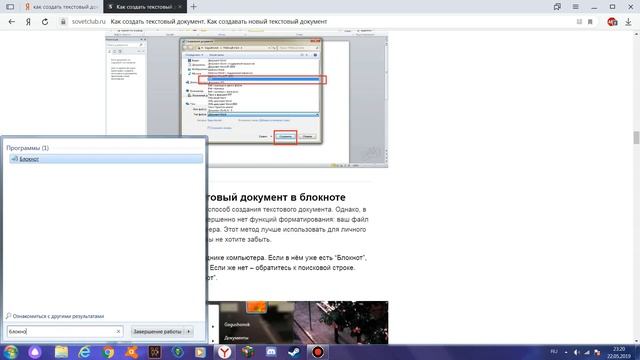Open the tab overview icon near menu
Screen dimensions: 640x360
(x=557, y=7)
